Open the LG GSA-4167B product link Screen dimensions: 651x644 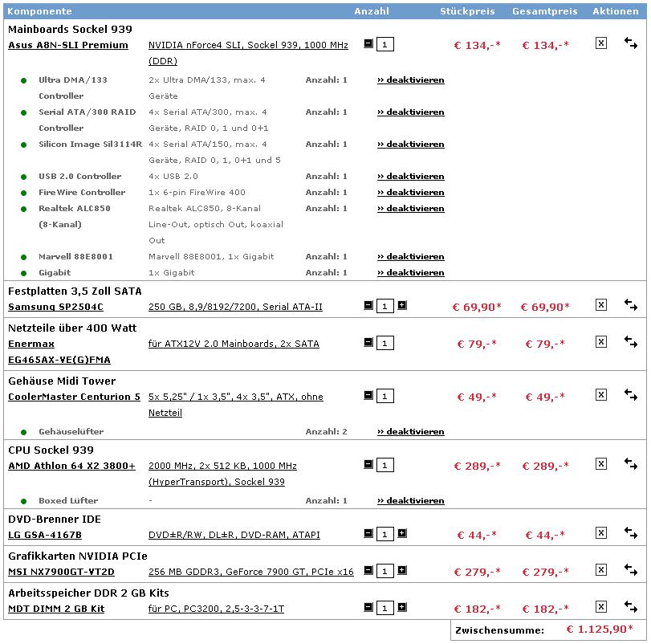click(x=45, y=535)
